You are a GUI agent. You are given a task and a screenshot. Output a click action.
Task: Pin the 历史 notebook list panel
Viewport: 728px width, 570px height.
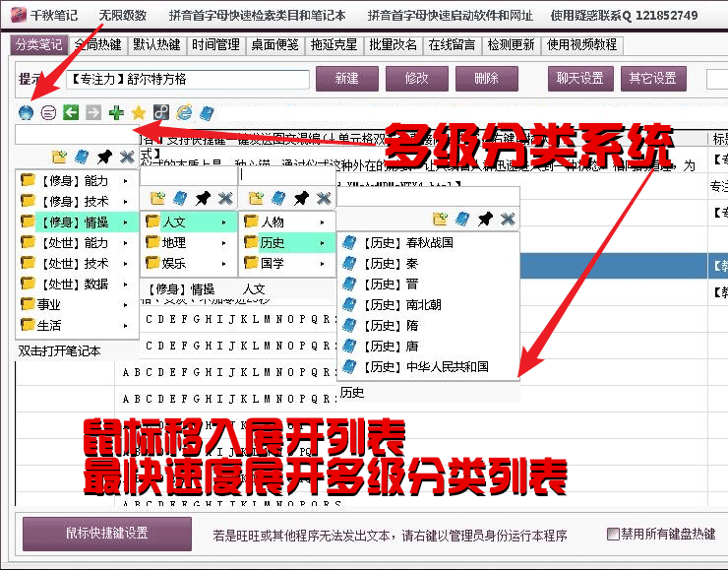(x=485, y=219)
